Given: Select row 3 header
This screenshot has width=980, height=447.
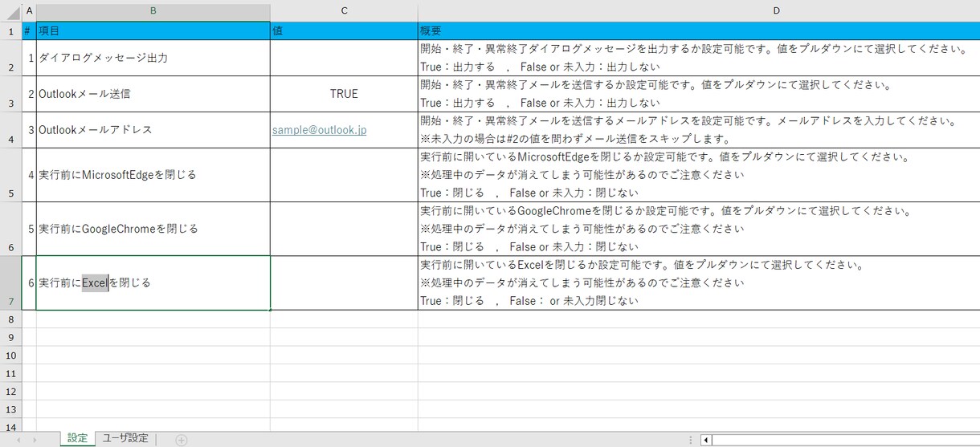Looking at the screenshot, I should 11,94.
